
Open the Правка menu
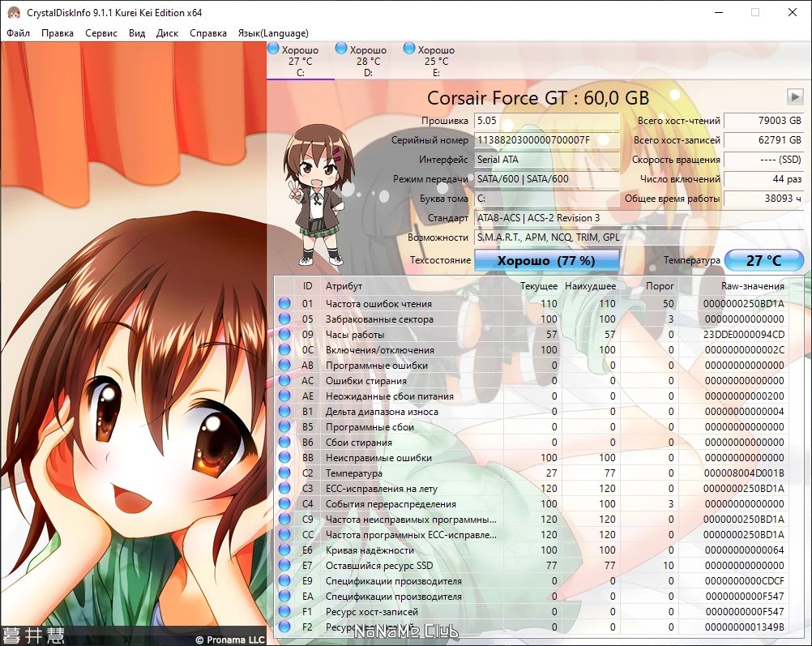57,33
